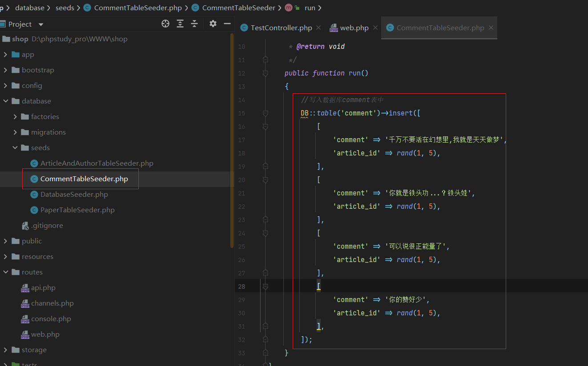Expand the config folder
This screenshot has height=366, width=588.
coord(5,86)
